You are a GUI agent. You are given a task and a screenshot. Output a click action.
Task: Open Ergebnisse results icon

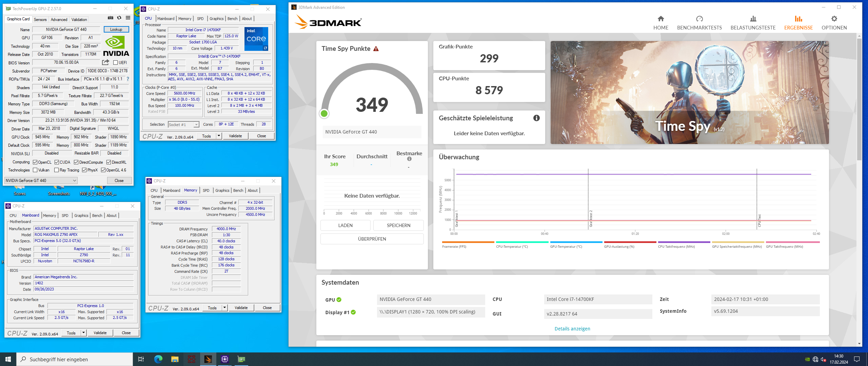pos(798,19)
